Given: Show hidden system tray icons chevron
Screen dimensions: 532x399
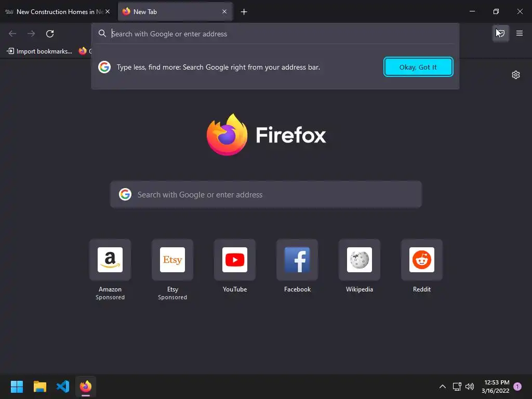Looking at the screenshot, I should point(443,387).
